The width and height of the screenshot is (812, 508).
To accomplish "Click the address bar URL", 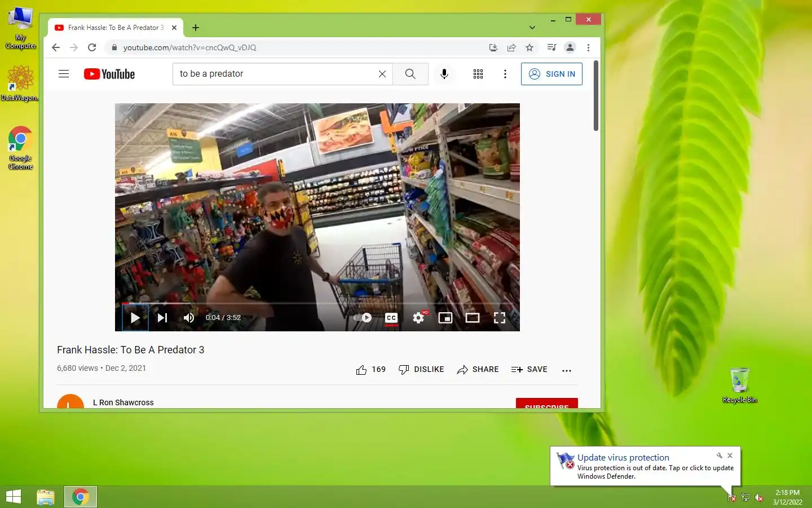I will (x=190, y=47).
